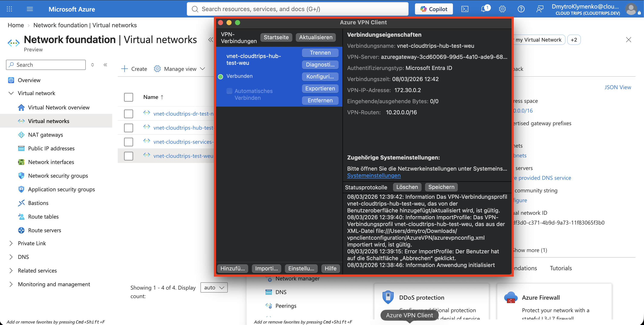The width and height of the screenshot is (644, 325).
Task: Click the DDoS protection shield icon
Action: pyautogui.click(x=388, y=297)
